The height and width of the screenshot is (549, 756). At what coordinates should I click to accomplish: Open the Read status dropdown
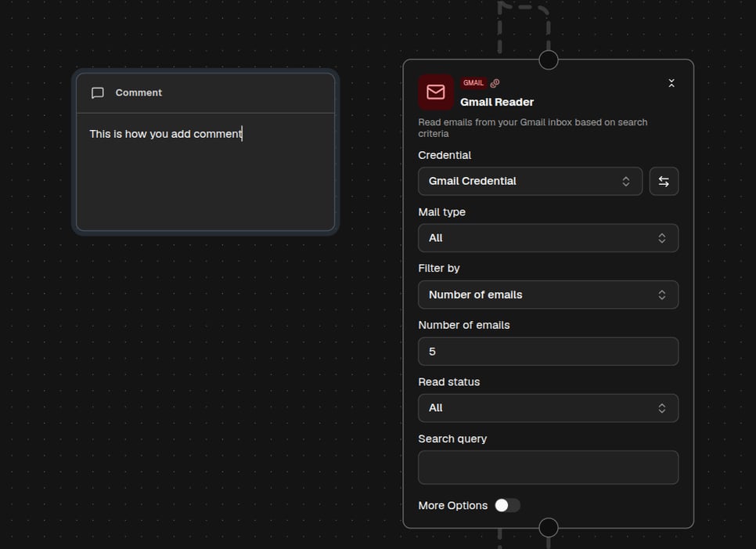(548, 408)
